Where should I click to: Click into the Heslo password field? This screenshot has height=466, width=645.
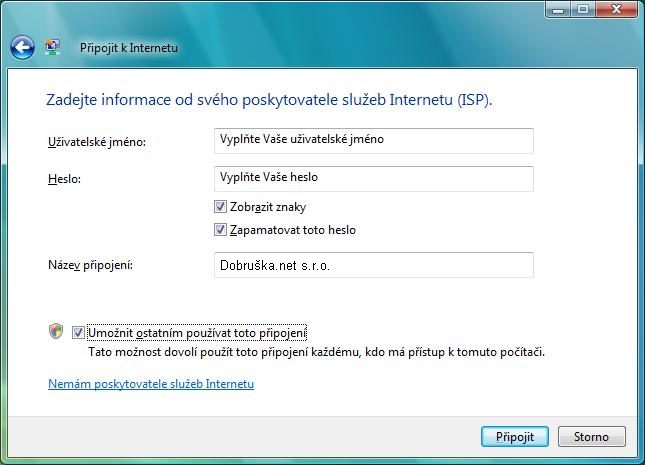click(374, 178)
